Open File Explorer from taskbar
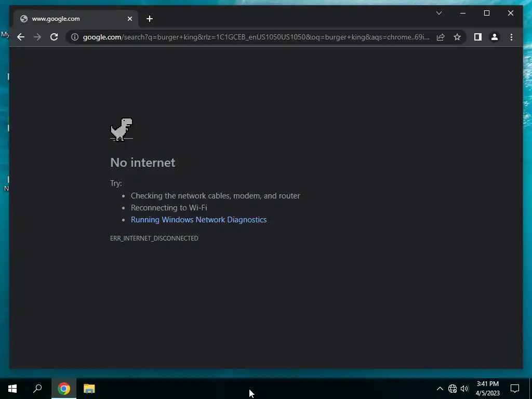The image size is (532, 399). click(x=89, y=389)
